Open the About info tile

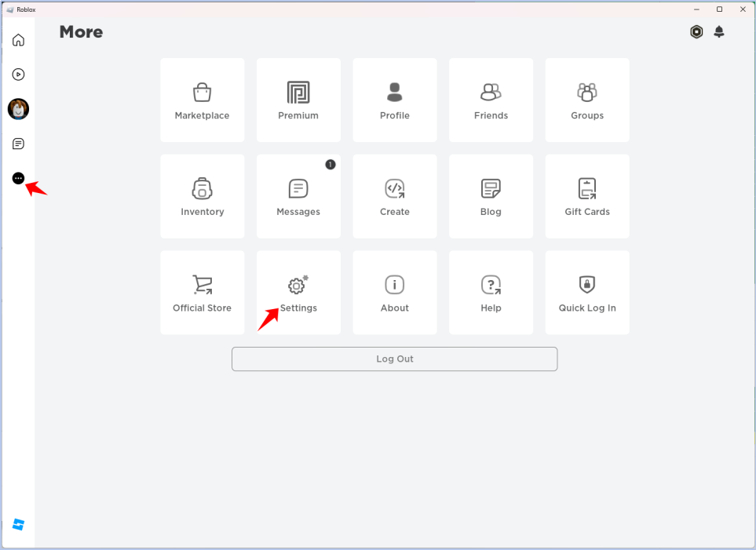tap(395, 293)
